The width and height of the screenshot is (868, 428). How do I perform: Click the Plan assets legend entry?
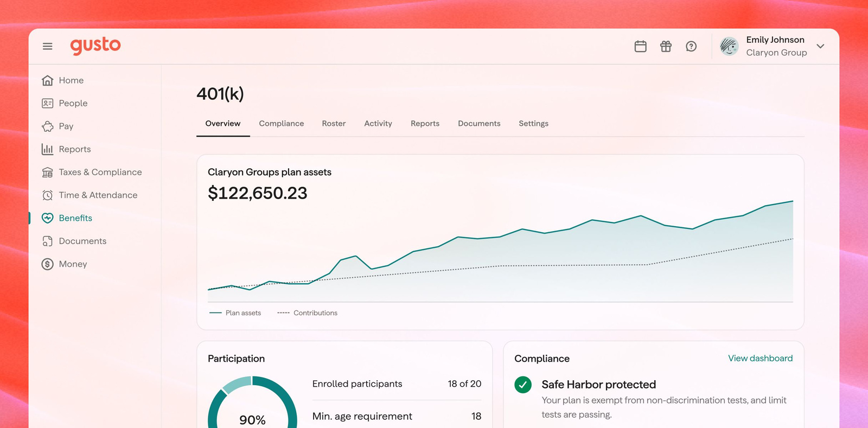[235, 313]
